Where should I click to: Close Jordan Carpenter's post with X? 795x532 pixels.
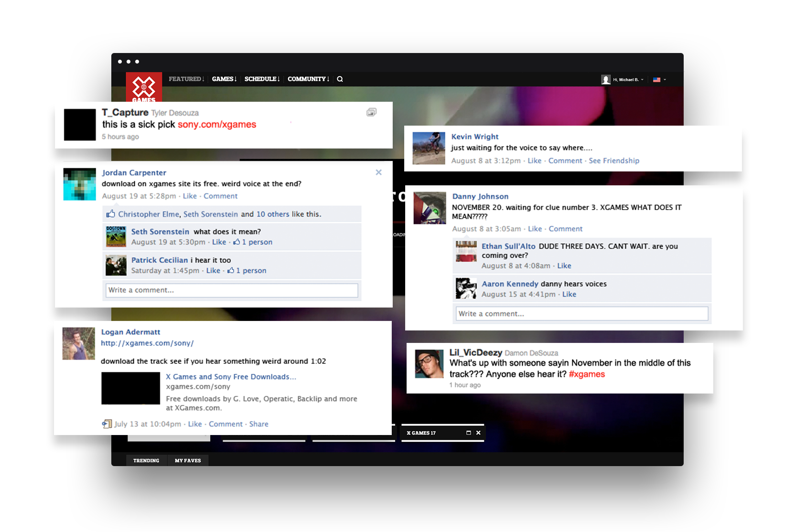click(x=378, y=172)
